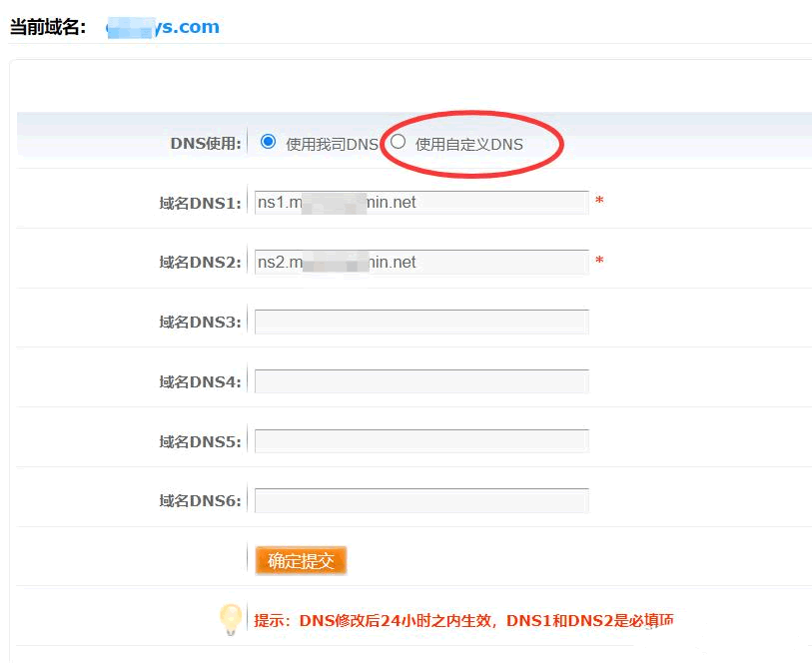812x666 pixels.
Task: Click the red asterisk beside DNS1 field
Action: (x=599, y=202)
